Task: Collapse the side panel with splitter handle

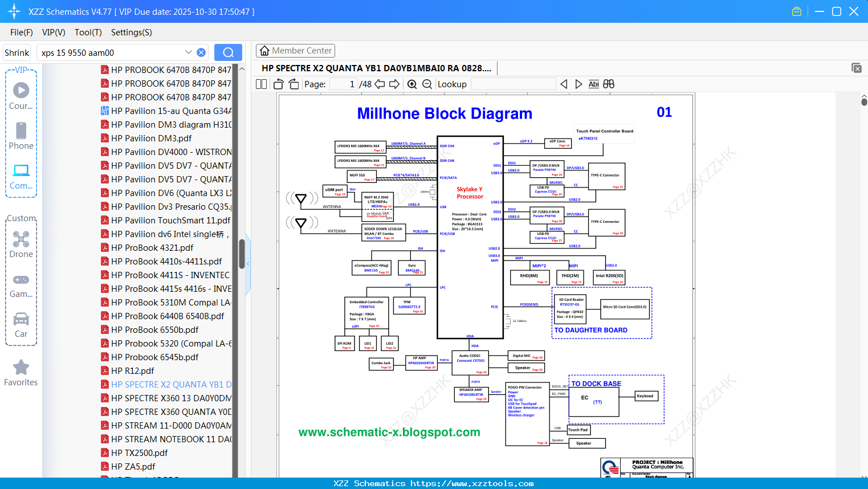Action: (x=248, y=264)
